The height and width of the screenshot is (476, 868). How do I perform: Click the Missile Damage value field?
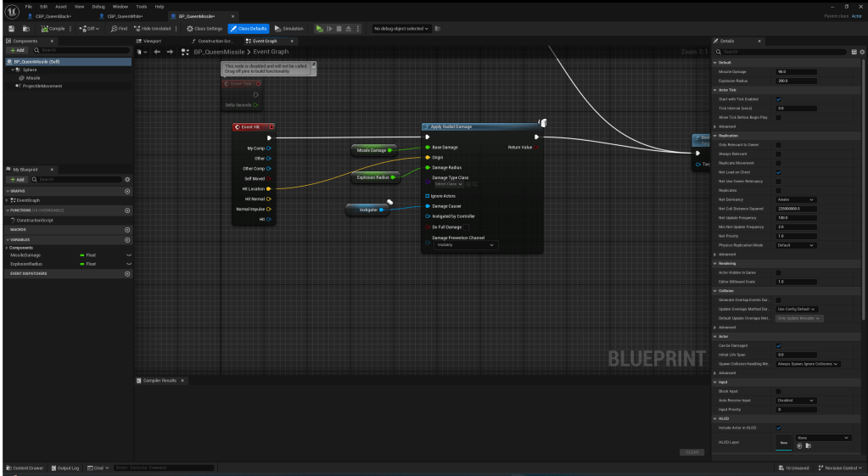coord(796,71)
